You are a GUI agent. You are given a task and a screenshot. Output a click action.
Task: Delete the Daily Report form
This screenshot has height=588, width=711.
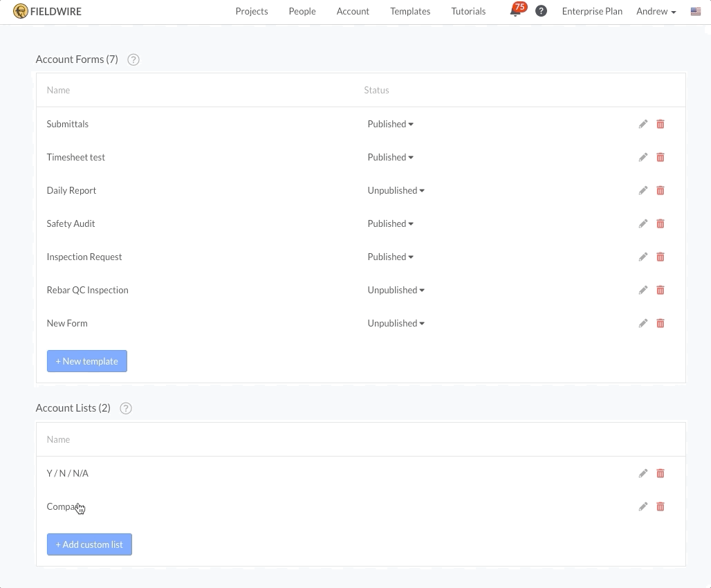660,190
